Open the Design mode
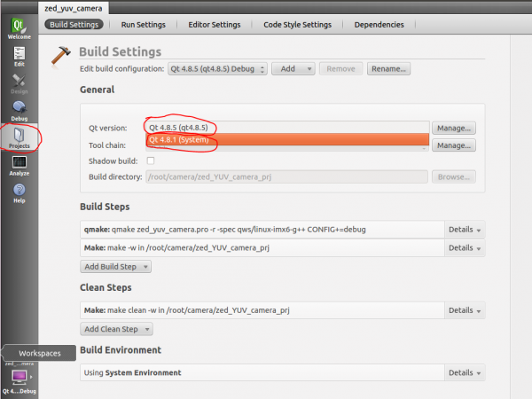This screenshot has height=399, width=532. click(19, 84)
